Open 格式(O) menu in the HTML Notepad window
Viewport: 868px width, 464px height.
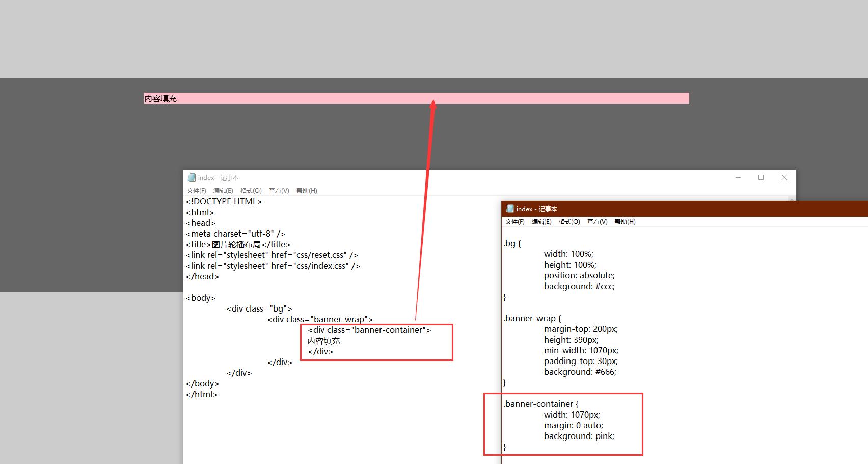tap(251, 191)
